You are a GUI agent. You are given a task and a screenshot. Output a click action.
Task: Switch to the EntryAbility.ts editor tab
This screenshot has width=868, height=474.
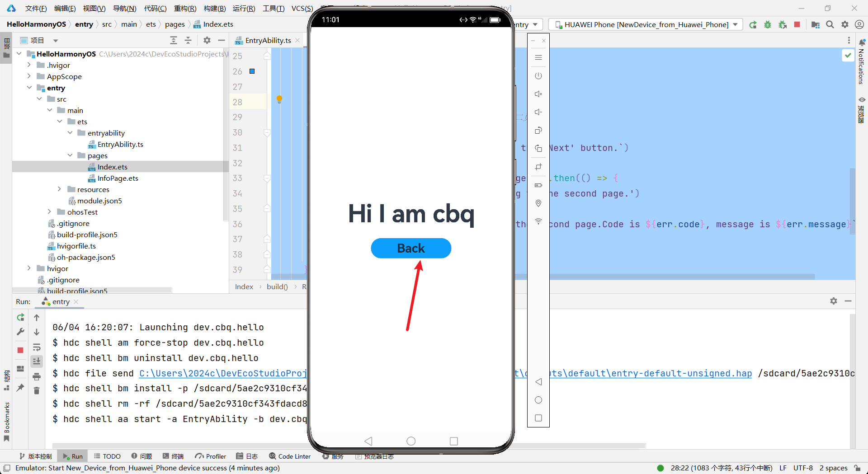click(x=268, y=41)
